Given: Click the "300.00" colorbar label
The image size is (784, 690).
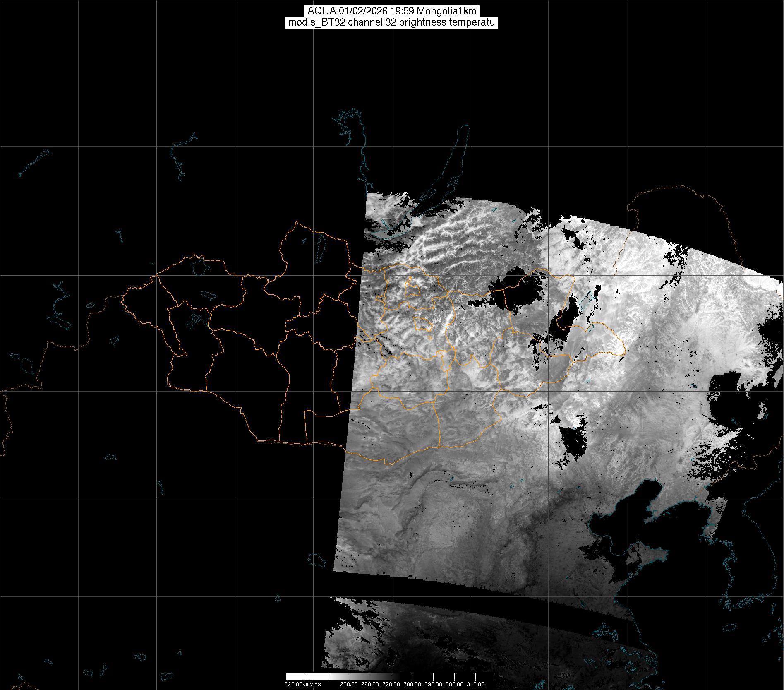Looking at the screenshot, I should [x=455, y=684].
